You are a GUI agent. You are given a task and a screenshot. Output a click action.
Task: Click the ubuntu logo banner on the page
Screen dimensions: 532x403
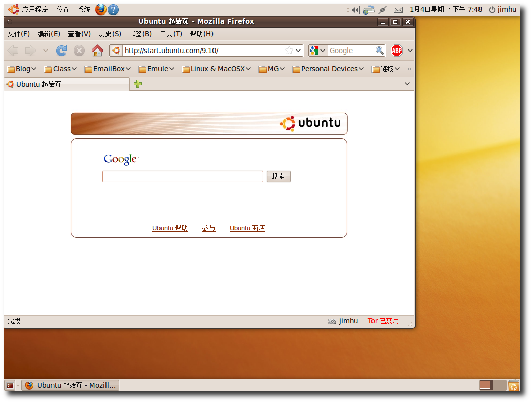pos(209,124)
